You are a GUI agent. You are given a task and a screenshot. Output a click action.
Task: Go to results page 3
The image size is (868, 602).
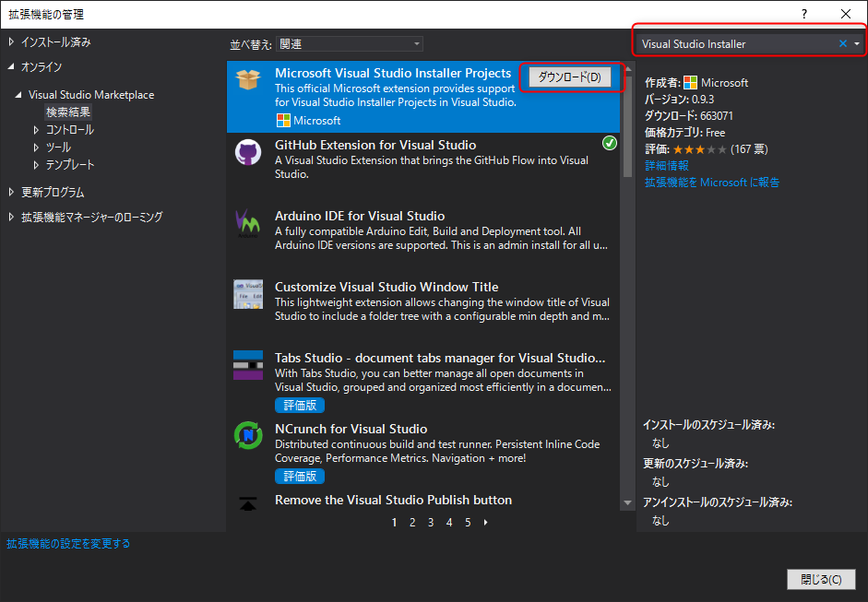(x=431, y=523)
